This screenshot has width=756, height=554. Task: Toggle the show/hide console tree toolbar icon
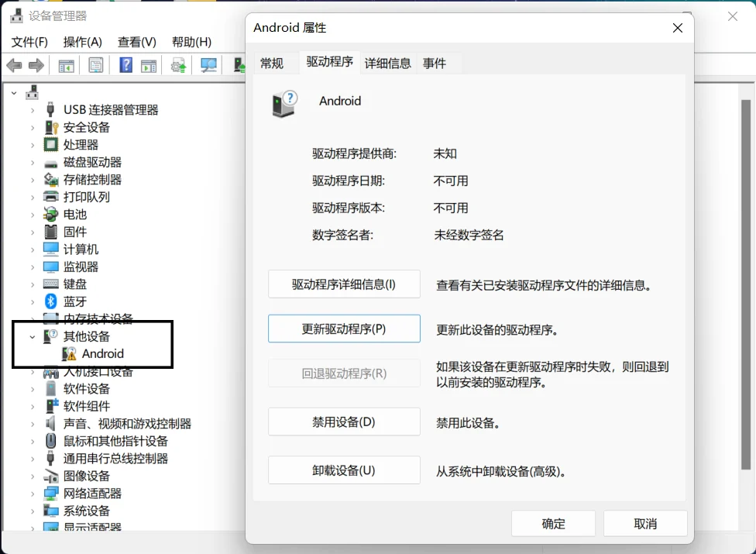(66, 66)
